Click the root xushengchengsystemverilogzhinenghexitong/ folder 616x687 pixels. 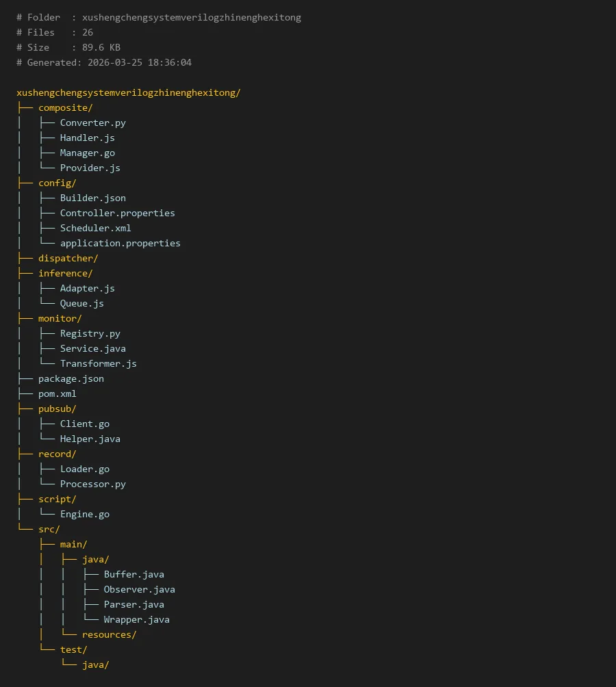pyautogui.click(x=128, y=92)
